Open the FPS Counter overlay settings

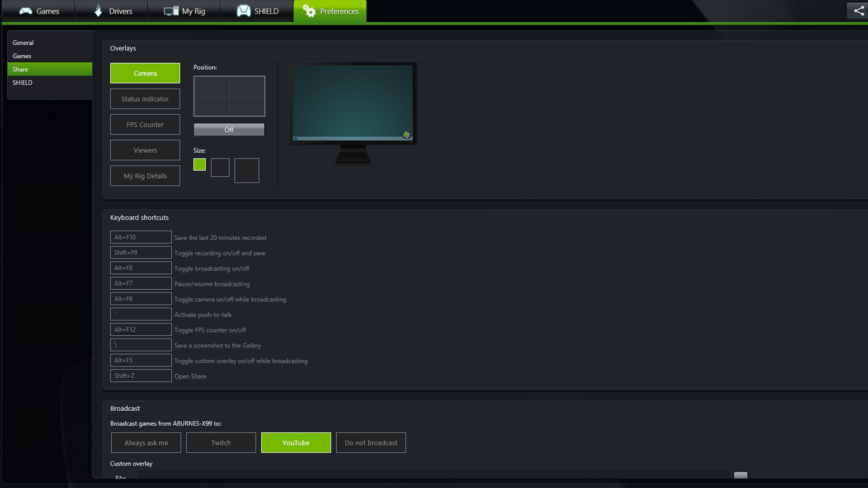145,124
